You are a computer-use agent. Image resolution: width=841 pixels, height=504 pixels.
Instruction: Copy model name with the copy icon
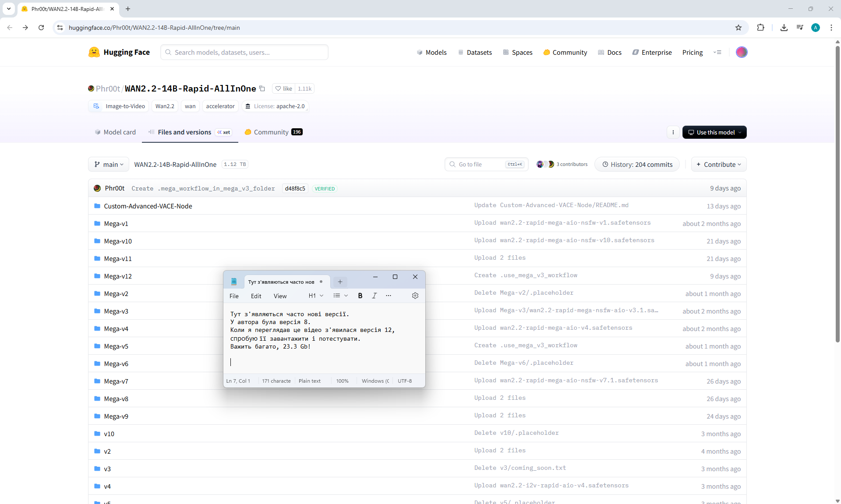pyautogui.click(x=262, y=88)
